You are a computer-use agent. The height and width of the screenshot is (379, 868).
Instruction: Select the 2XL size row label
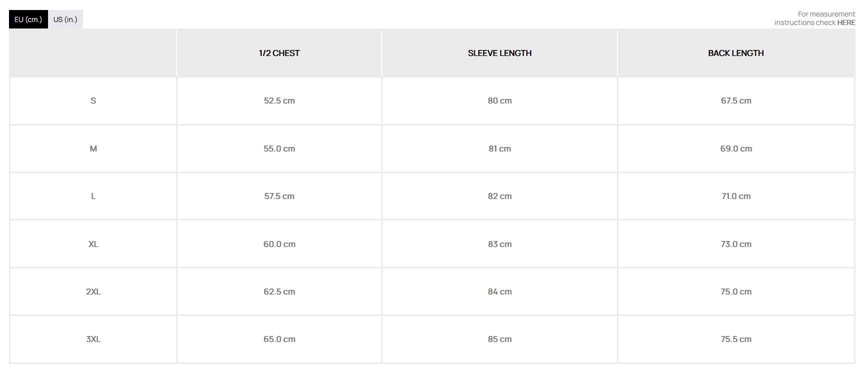[x=93, y=291]
